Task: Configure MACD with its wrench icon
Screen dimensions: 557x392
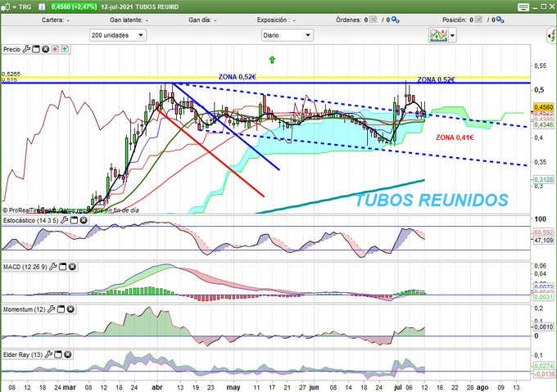Action: (53, 267)
